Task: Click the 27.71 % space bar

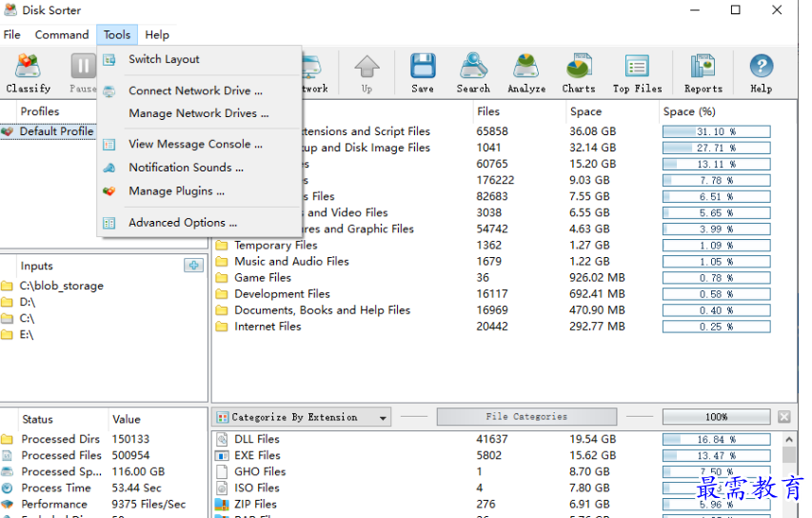Action: click(716, 149)
